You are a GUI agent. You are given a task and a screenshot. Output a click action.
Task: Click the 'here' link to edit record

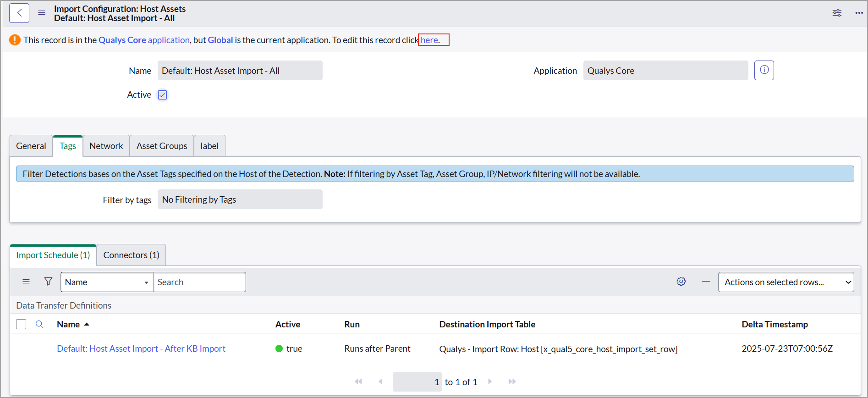(429, 40)
